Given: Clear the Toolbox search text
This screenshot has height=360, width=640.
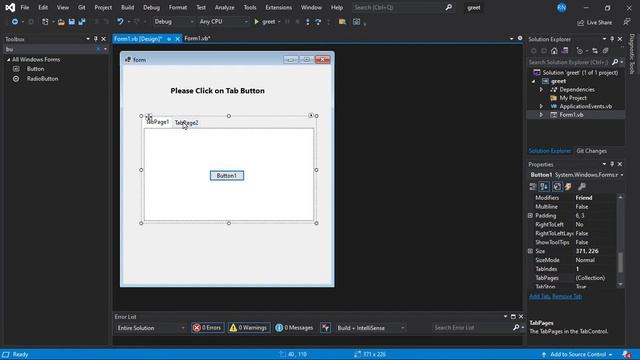Looking at the screenshot, I should [x=98, y=49].
